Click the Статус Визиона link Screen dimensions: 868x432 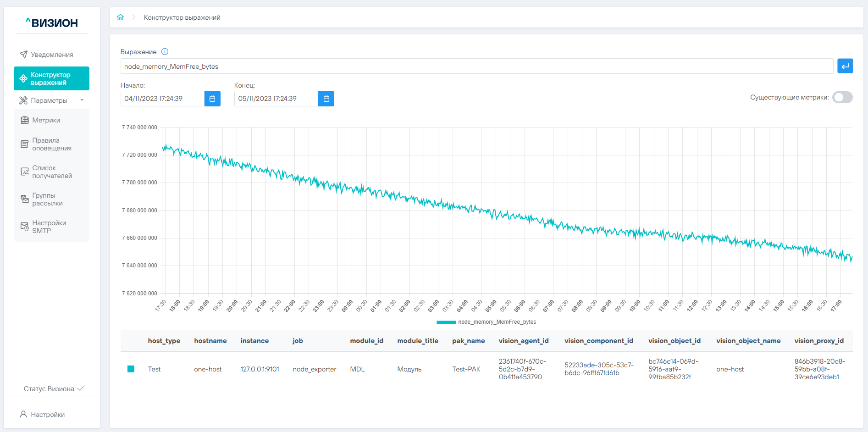[49, 389]
